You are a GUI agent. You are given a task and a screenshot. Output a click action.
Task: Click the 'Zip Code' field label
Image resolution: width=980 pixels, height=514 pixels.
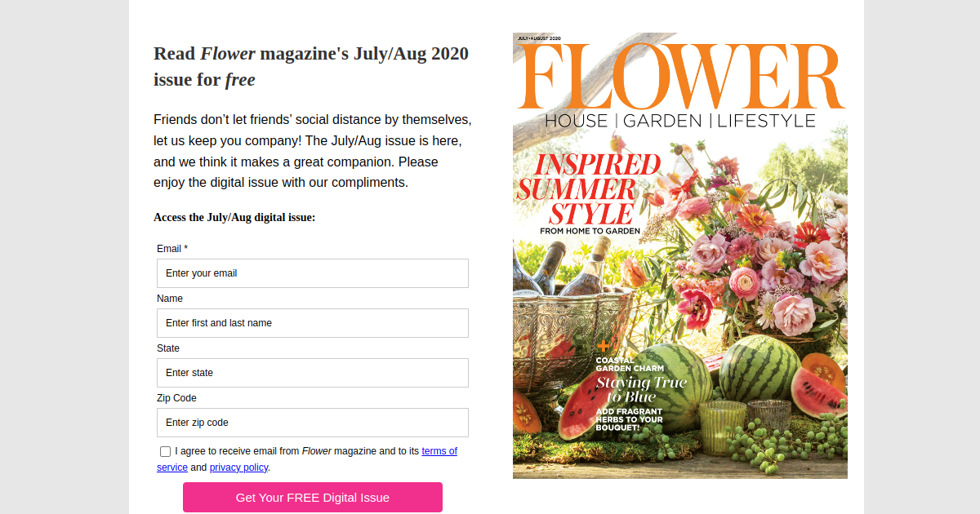coord(176,398)
